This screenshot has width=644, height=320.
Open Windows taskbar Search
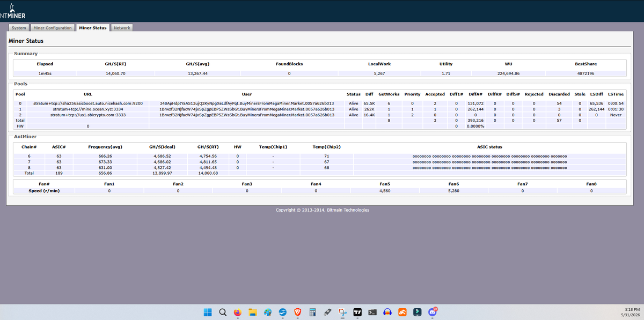click(223, 312)
